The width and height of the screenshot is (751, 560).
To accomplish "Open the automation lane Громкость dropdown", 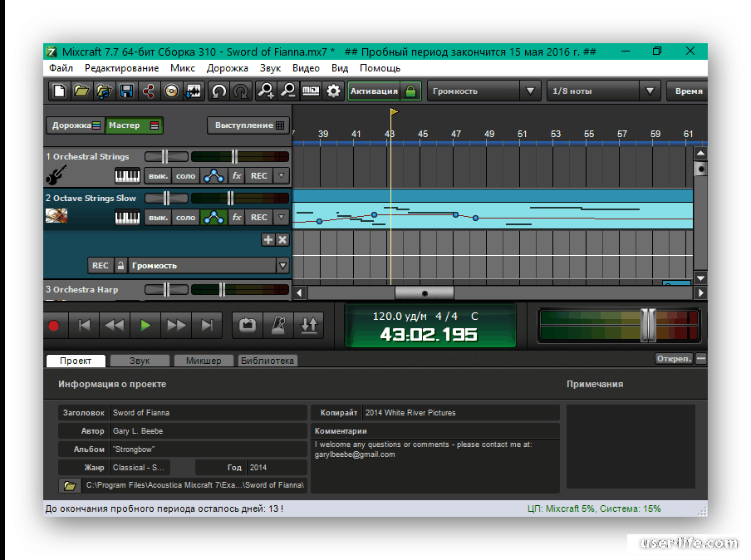I will 209,265.
